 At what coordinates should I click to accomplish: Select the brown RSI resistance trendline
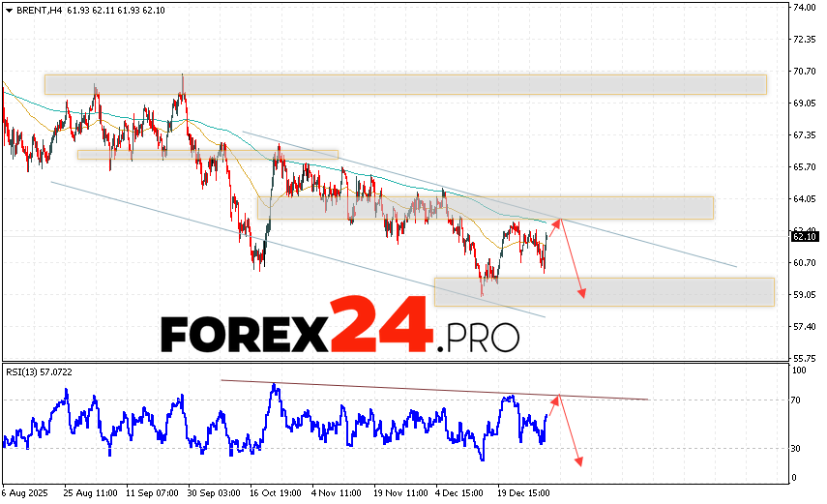(x=435, y=390)
